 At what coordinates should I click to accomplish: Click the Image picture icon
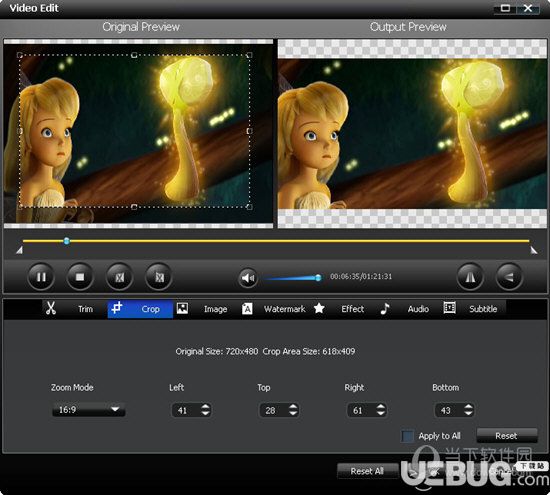tap(182, 308)
